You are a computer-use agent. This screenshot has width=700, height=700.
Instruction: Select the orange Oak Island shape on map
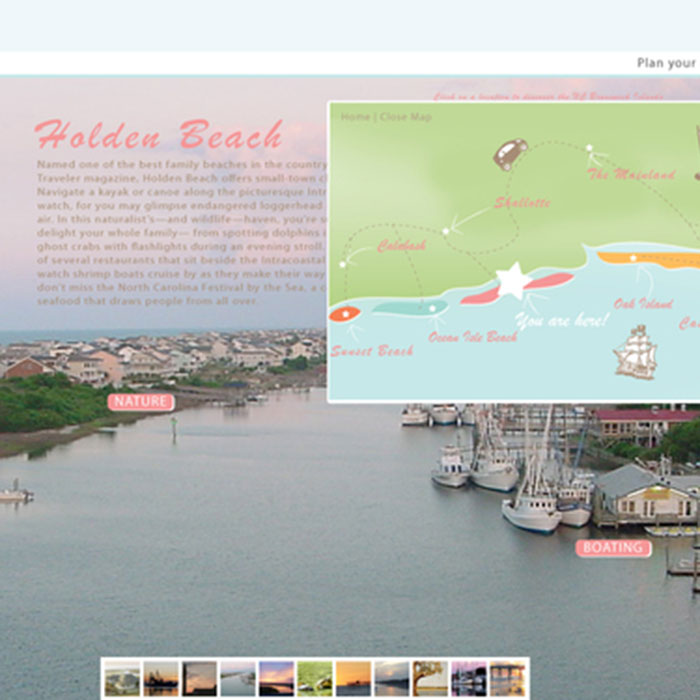[x=648, y=260]
